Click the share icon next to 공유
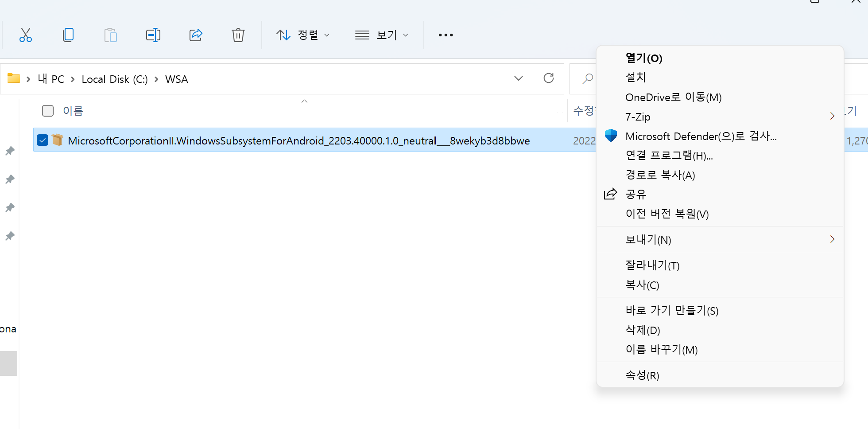The width and height of the screenshot is (868, 429). click(x=611, y=194)
